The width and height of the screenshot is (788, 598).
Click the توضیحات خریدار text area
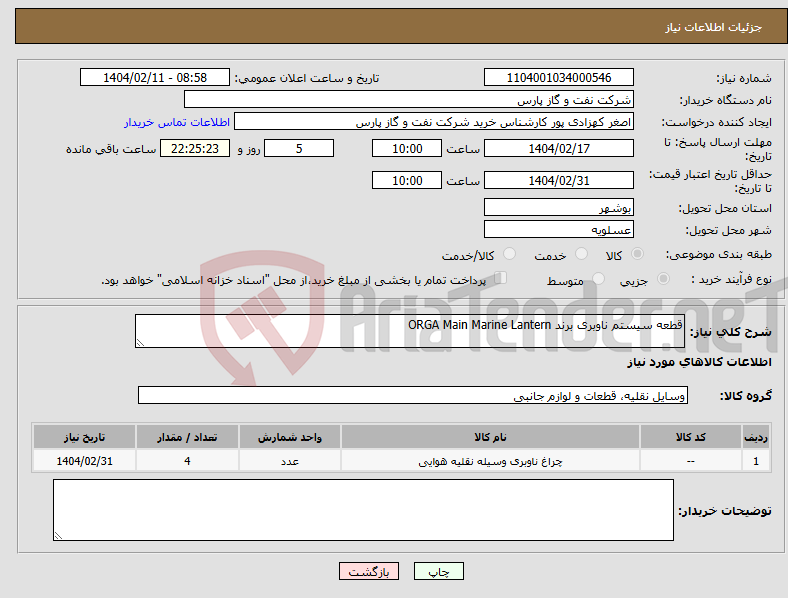click(363, 510)
